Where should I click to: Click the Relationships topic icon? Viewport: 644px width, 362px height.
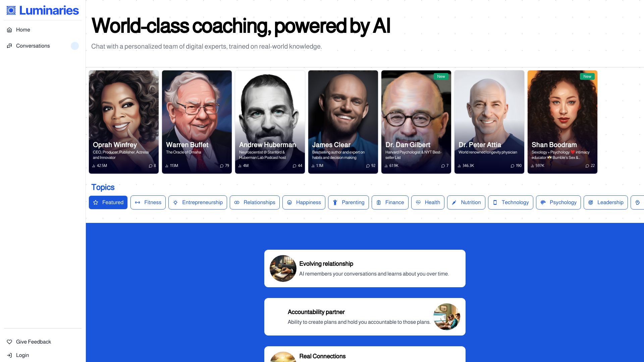click(237, 202)
